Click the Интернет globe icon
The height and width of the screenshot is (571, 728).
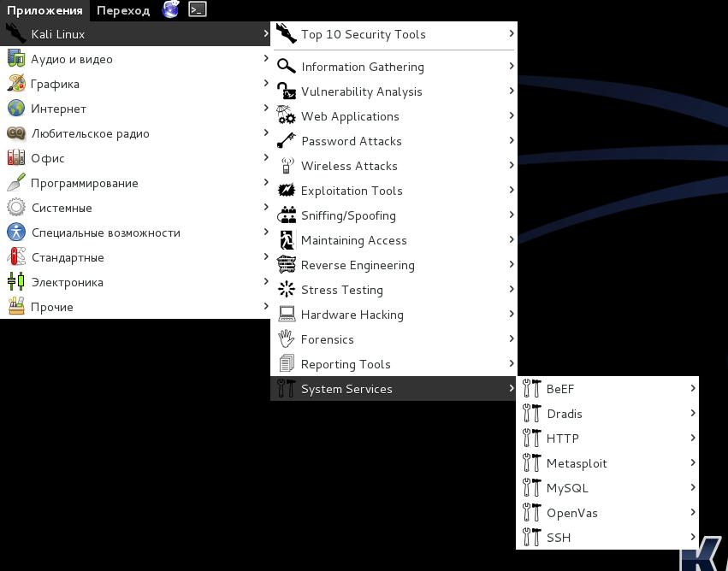pyautogui.click(x=16, y=108)
